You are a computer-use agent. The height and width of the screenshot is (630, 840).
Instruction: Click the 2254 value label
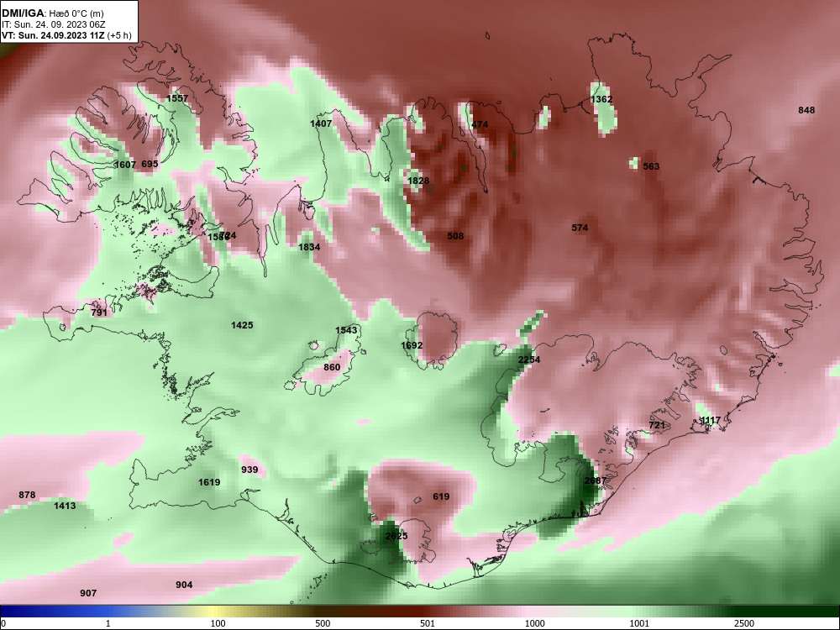point(529,360)
